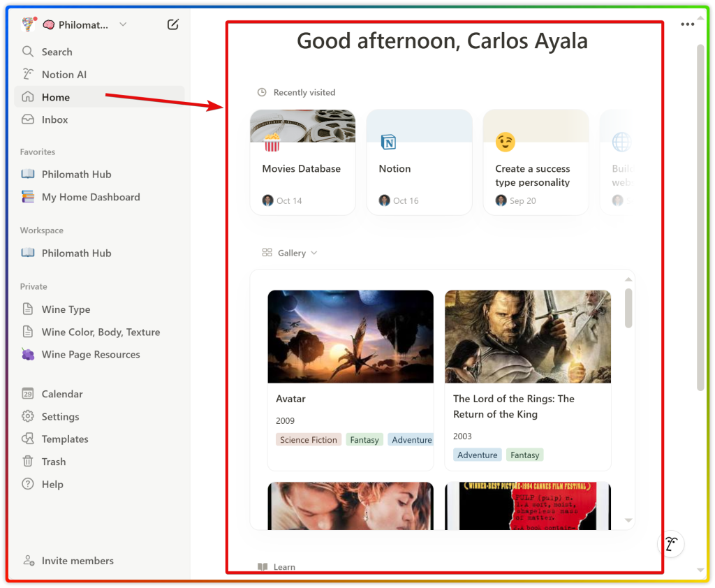715x588 pixels.
Task: Open the Wine Type page
Action: [99, 309]
